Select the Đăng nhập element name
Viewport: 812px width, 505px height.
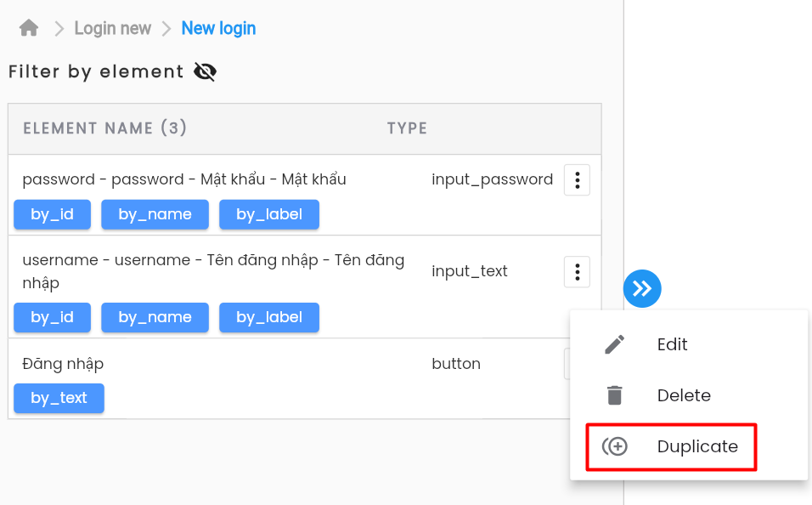tap(63, 364)
